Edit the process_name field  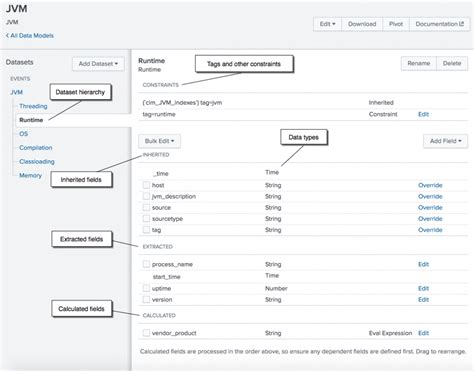[423, 264]
